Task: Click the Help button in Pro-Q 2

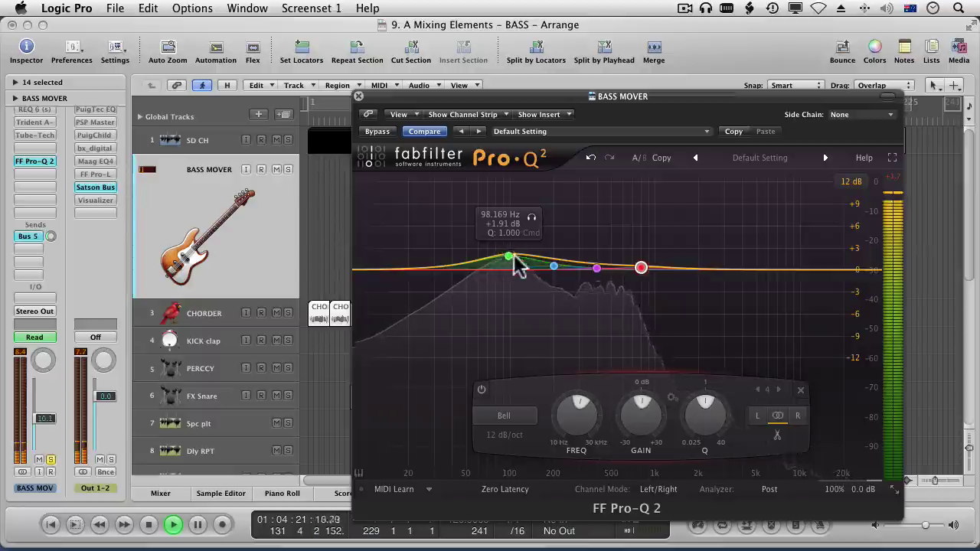Action: pos(864,158)
